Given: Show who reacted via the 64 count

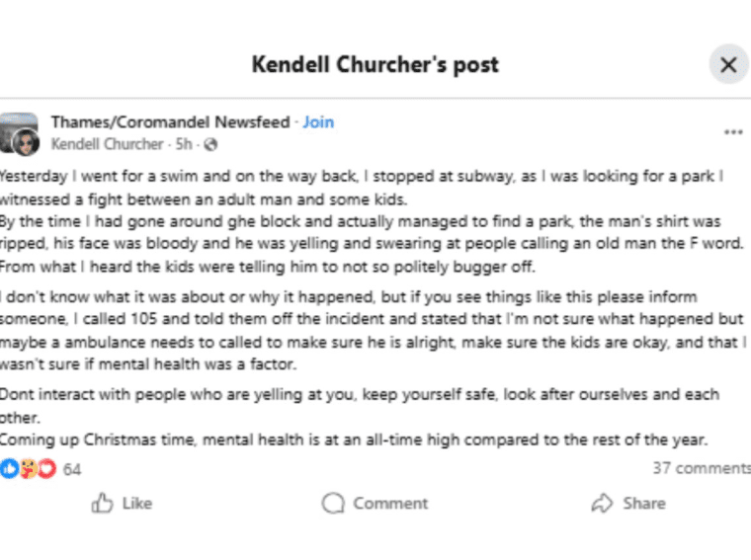Looking at the screenshot, I should coord(72,469).
